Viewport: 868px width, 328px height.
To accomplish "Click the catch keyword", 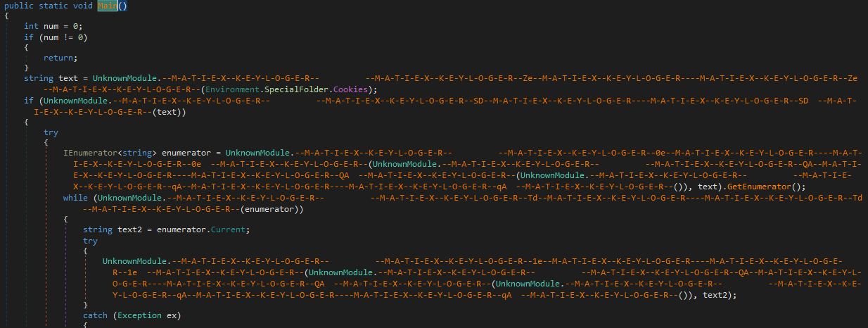I will point(96,316).
